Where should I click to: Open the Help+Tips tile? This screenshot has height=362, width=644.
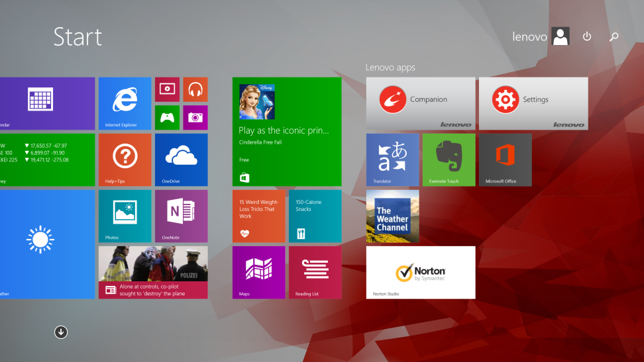125,159
